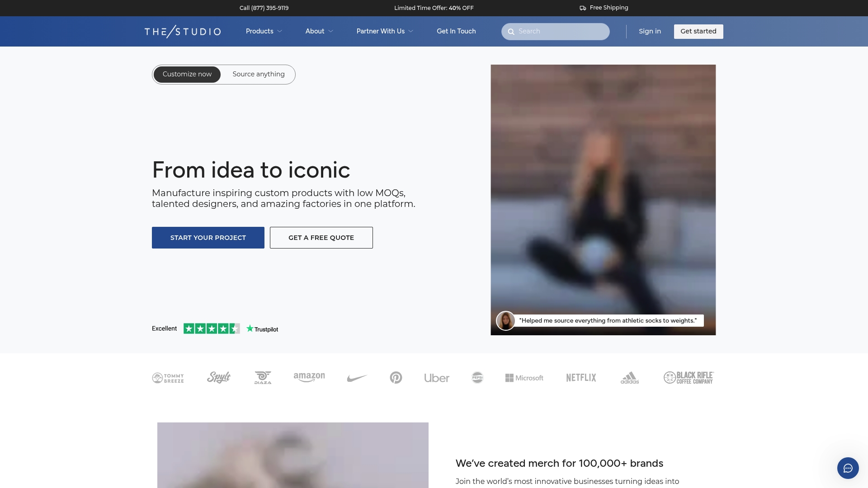
Task: Click the search magnifier icon
Action: click(511, 32)
